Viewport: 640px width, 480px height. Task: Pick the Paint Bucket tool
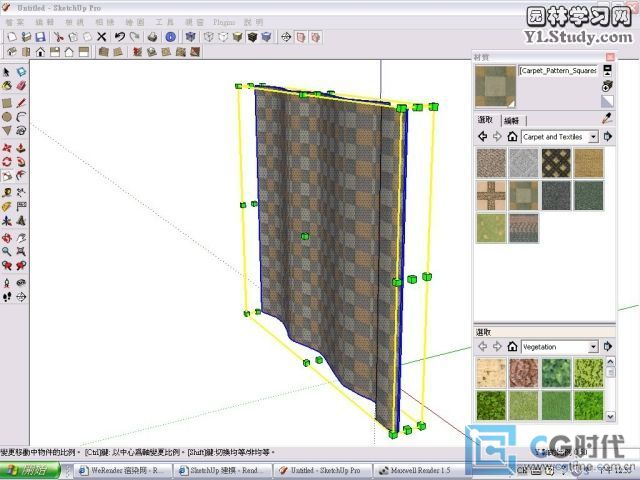coord(7,86)
